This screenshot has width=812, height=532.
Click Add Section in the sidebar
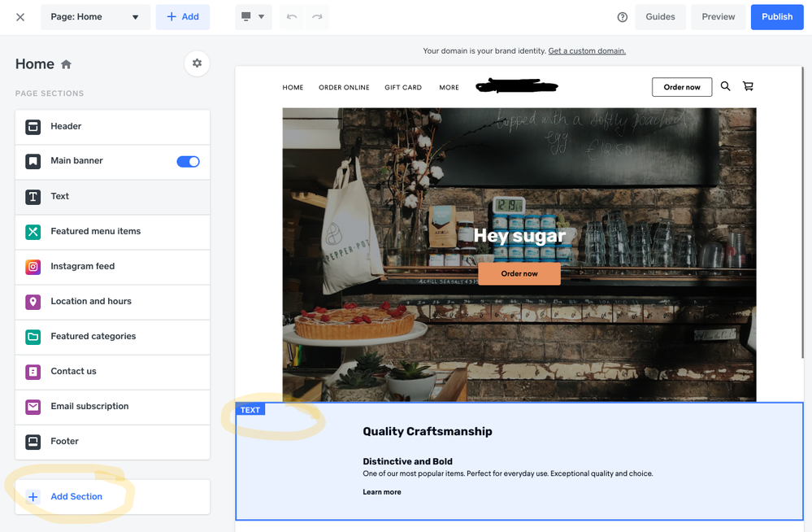[x=76, y=496]
